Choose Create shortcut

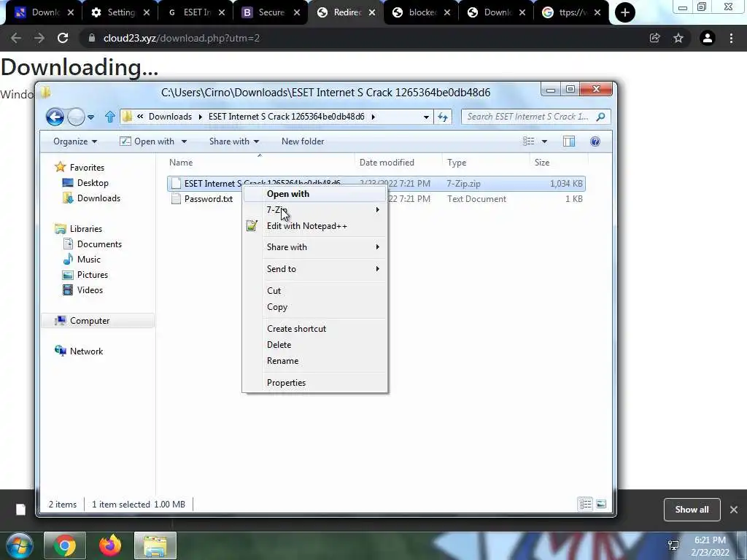pyautogui.click(x=315, y=329)
